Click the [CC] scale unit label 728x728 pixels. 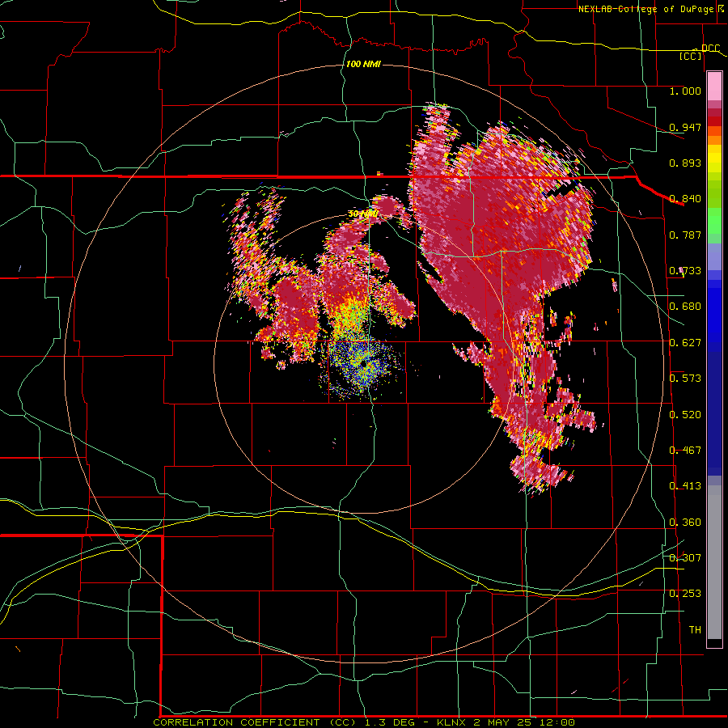pos(691,56)
